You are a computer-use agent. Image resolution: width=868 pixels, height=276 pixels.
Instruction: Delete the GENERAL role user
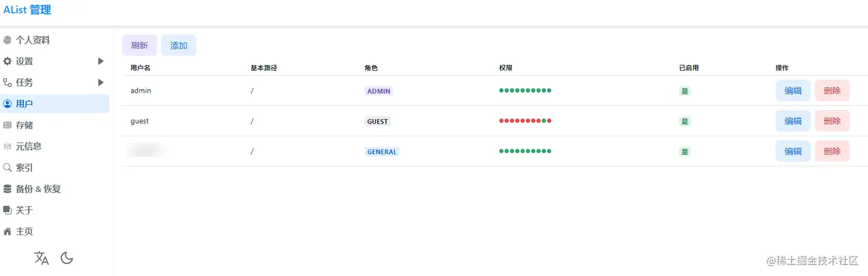coord(832,152)
